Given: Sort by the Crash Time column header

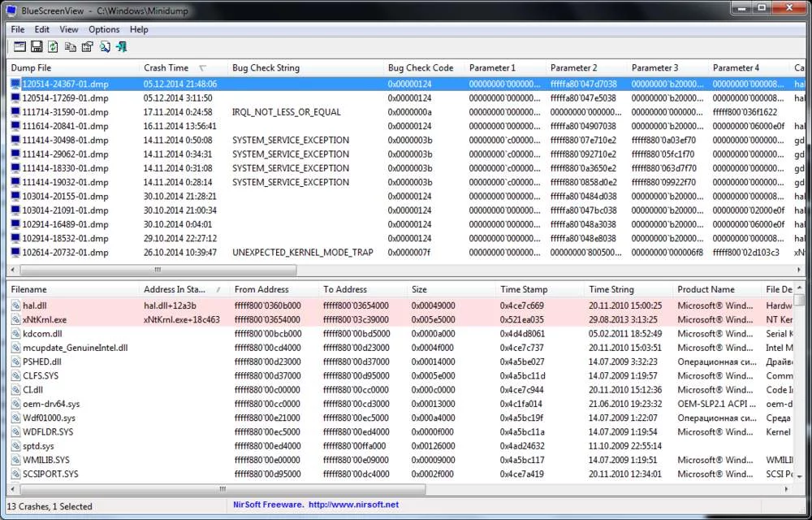Looking at the screenshot, I should pos(166,68).
